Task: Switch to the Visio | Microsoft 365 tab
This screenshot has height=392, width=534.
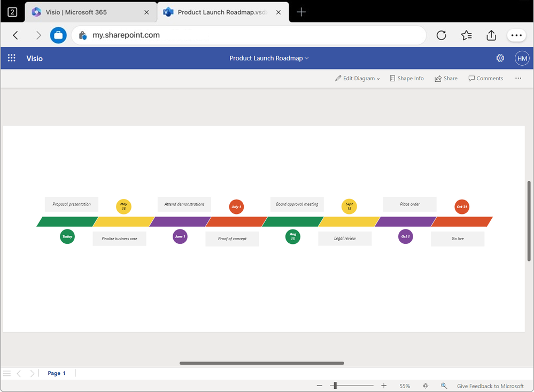Action: pos(90,11)
